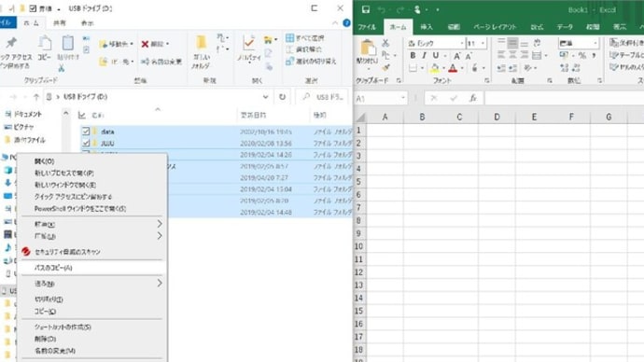Open Excel's ページ レイアウト tab

click(x=495, y=27)
